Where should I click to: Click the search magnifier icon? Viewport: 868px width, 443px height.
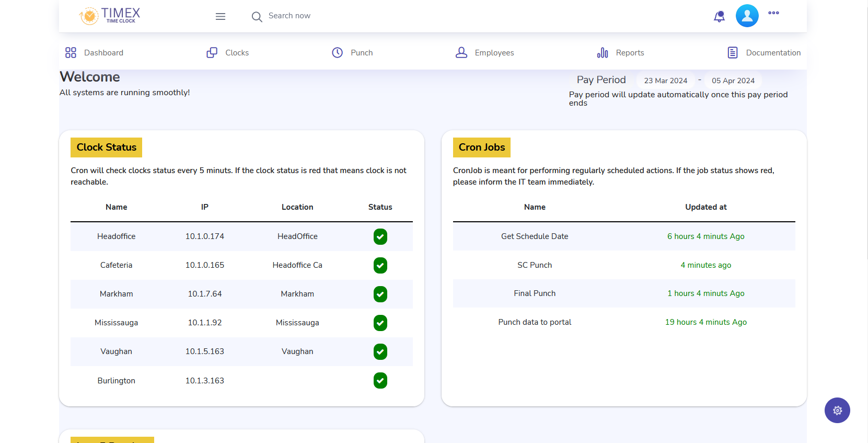(x=257, y=17)
